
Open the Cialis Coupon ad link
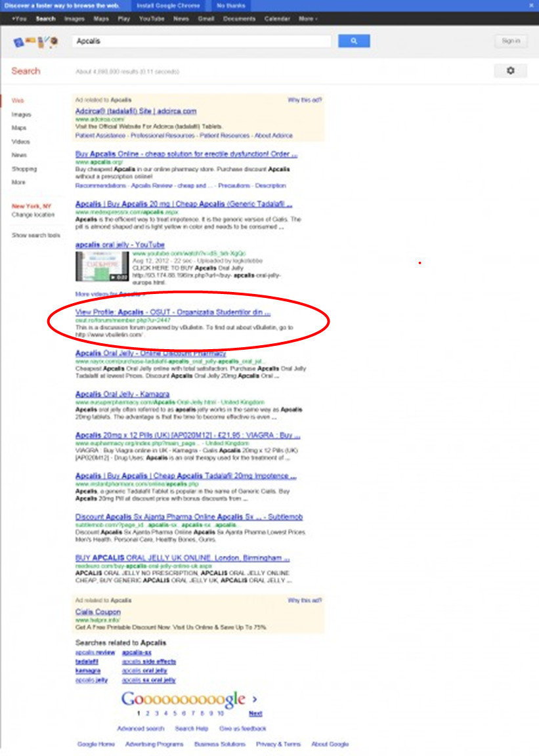coord(98,612)
